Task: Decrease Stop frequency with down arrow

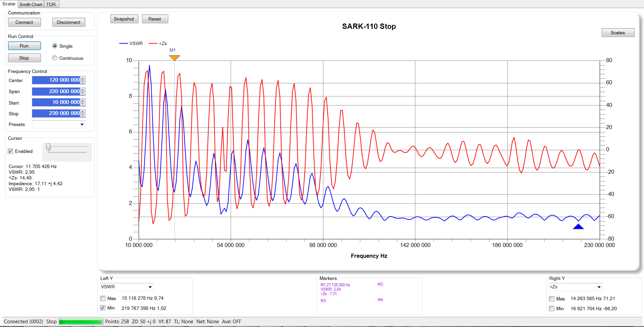Action: pos(83,115)
